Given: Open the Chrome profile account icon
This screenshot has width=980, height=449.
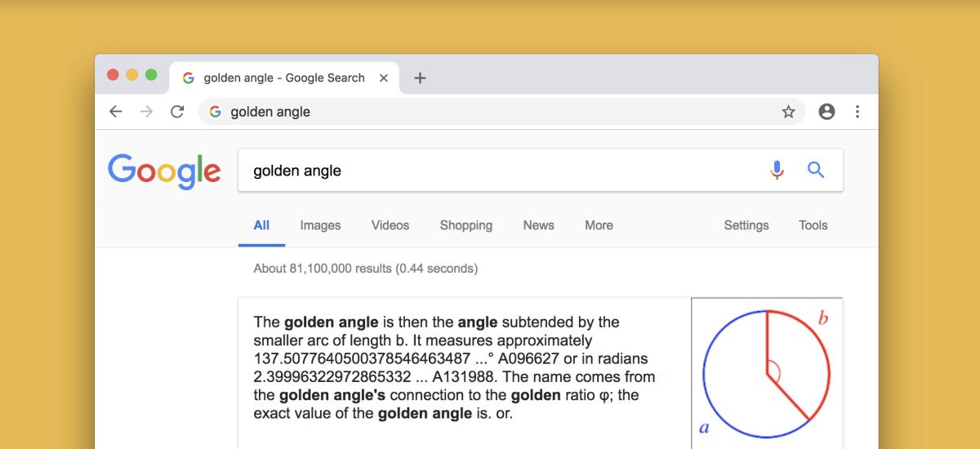Looking at the screenshot, I should pyautogui.click(x=826, y=112).
